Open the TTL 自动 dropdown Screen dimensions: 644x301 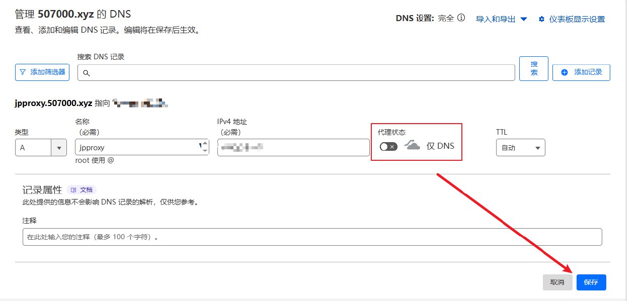click(520, 148)
